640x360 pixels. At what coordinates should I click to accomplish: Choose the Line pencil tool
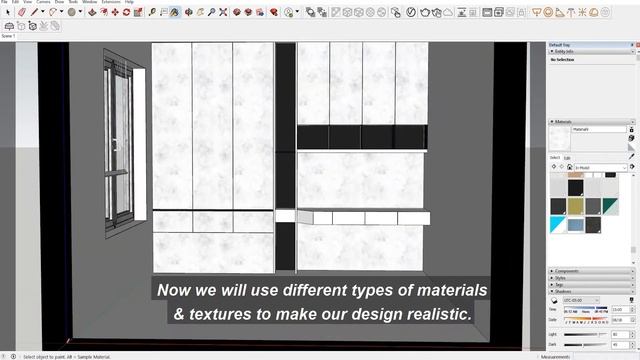[x=34, y=12]
